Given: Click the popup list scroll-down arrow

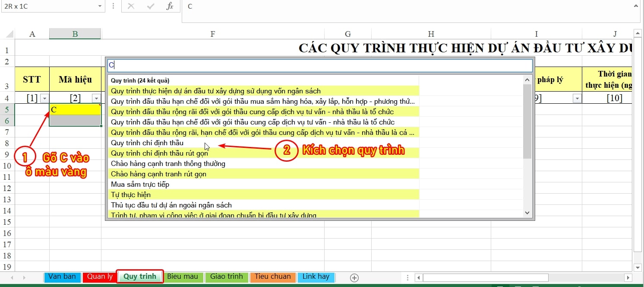Looking at the screenshot, I should click(527, 213).
